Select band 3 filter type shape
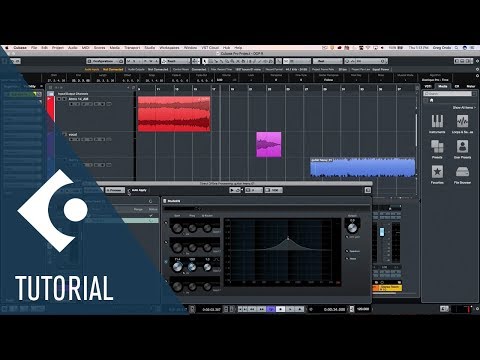Viewport: 480px width, 360px height. tap(217, 259)
